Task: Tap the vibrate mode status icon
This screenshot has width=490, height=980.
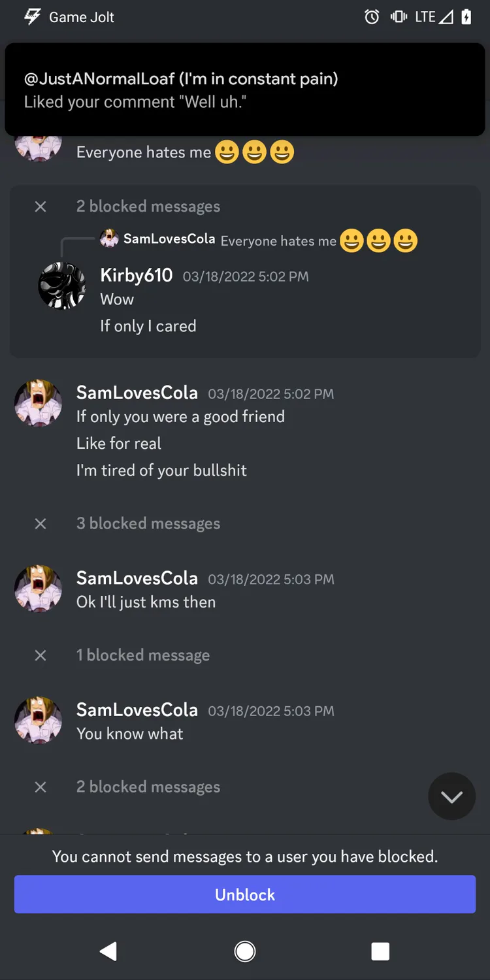Action: point(399,17)
